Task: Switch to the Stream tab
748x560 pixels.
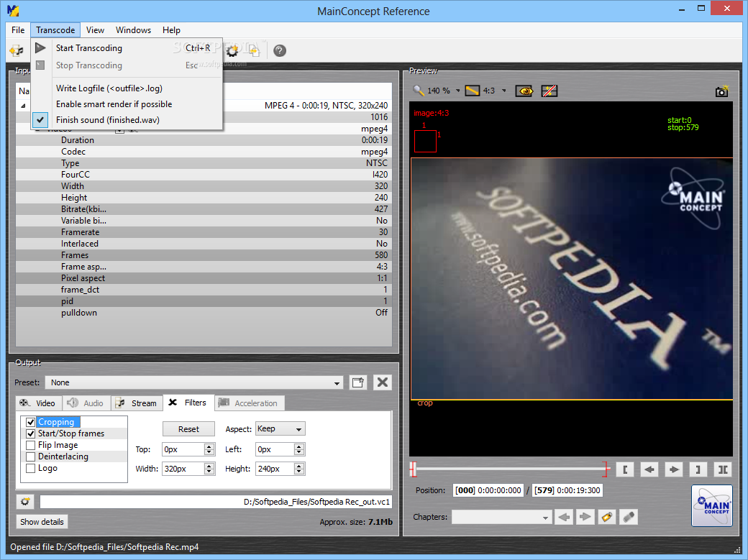Action: click(137, 403)
